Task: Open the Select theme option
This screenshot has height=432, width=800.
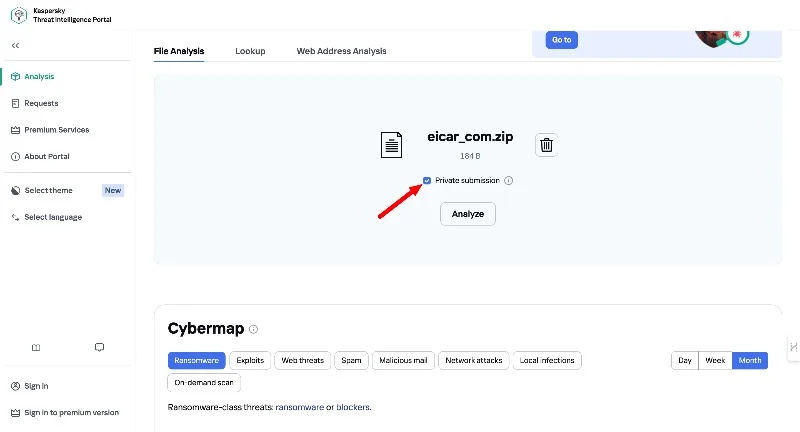Action: click(x=48, y=190)
